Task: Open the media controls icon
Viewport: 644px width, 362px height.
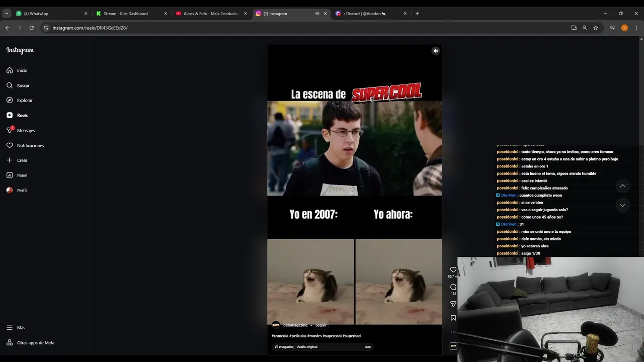Action: coord(612,28)
